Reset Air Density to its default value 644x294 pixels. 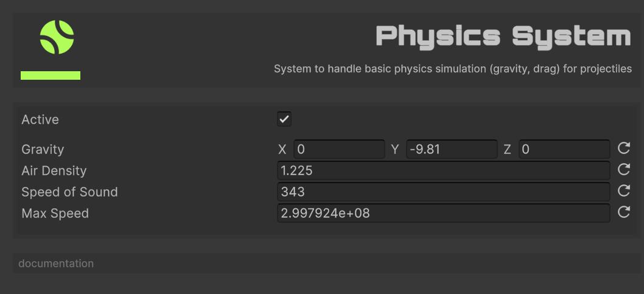point(624,169)
